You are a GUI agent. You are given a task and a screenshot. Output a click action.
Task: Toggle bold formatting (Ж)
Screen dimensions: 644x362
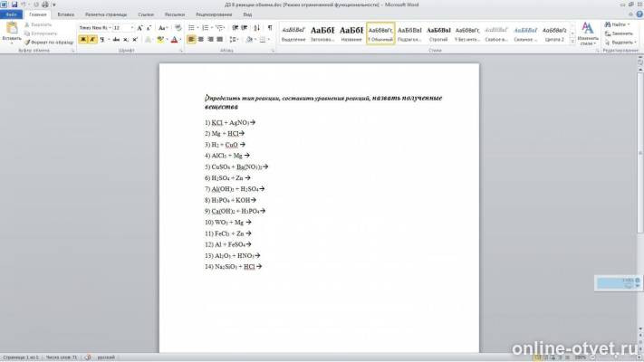(82, 40)
